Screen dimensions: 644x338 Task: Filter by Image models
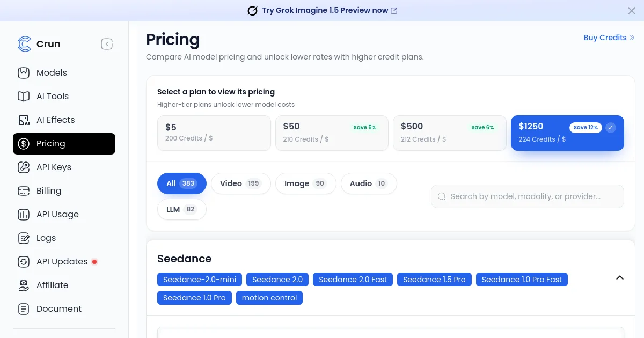pos(306,183)
